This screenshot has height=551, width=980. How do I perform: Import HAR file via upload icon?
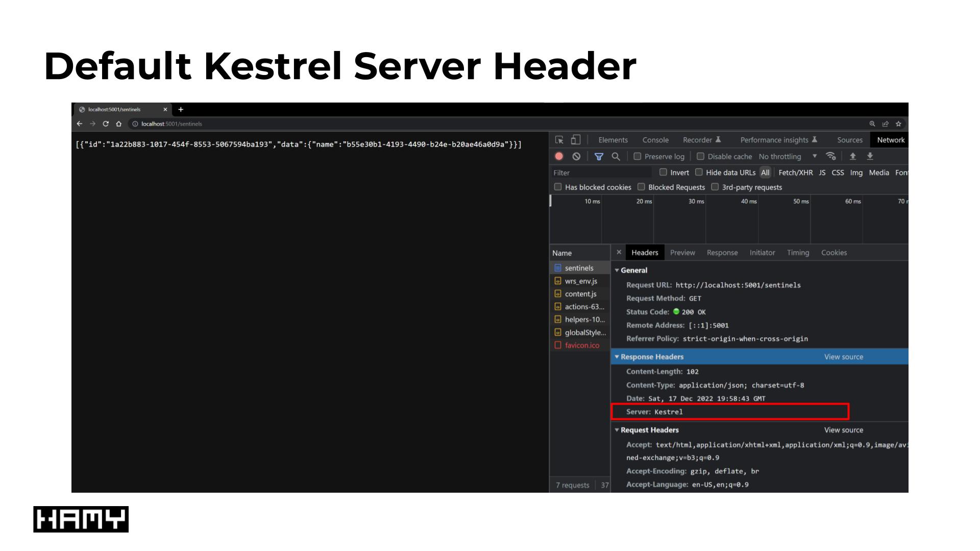coord(852,157)
